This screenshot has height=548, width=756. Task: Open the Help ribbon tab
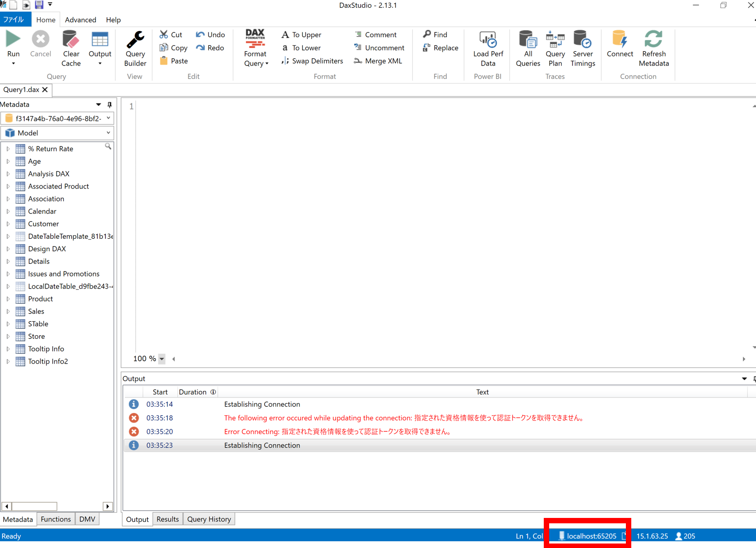coord(113,20)
